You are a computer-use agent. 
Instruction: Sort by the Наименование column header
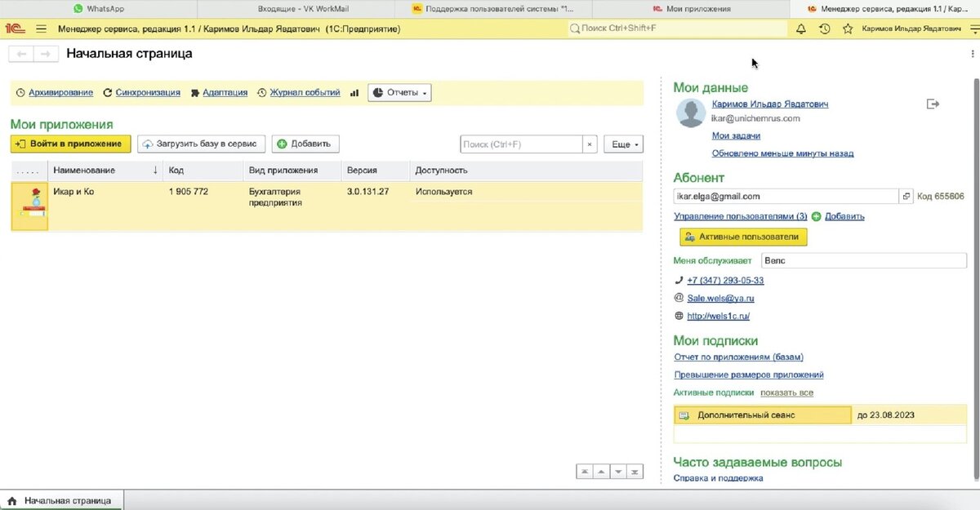105,171
